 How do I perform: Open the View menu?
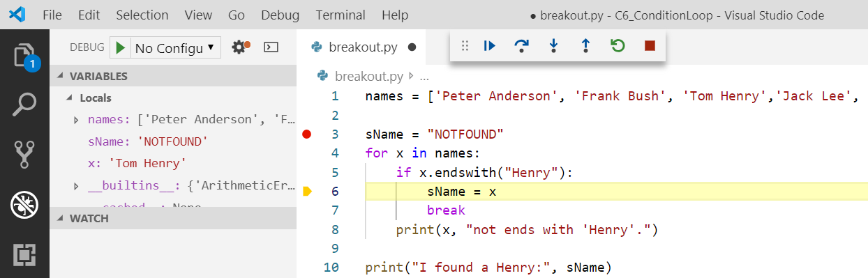click(x=198, y=15)
